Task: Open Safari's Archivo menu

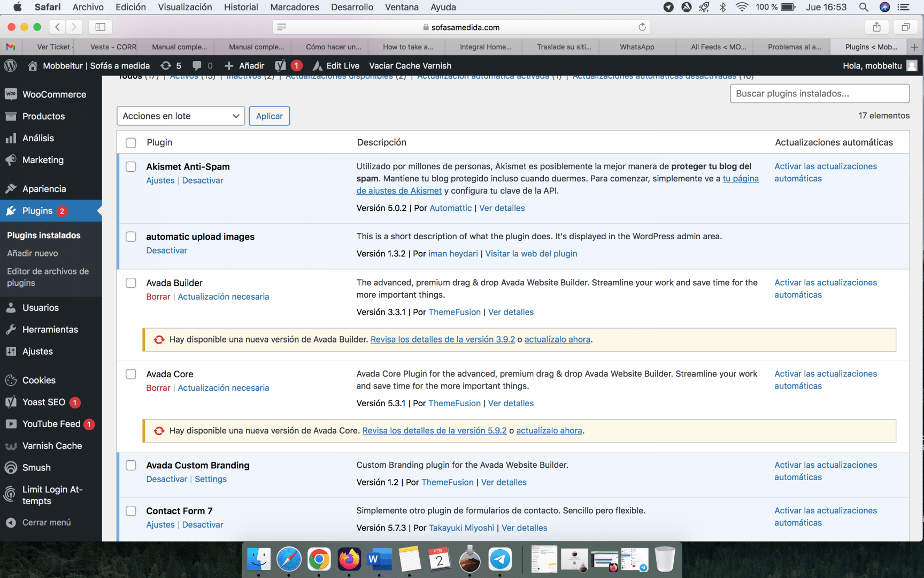Action: click(x=88, y=7)
